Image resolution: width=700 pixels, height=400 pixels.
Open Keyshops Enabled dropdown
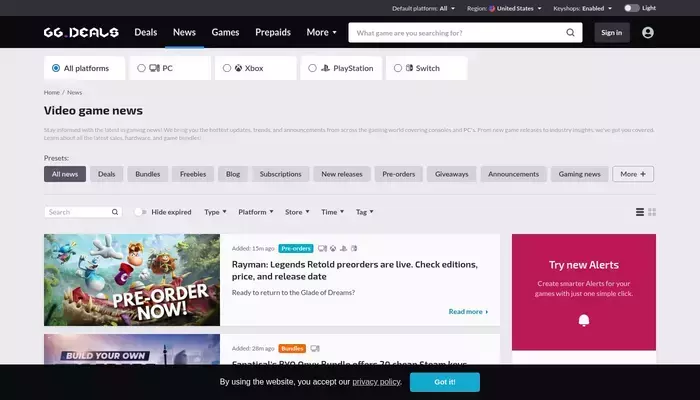(x=583, y=8)
